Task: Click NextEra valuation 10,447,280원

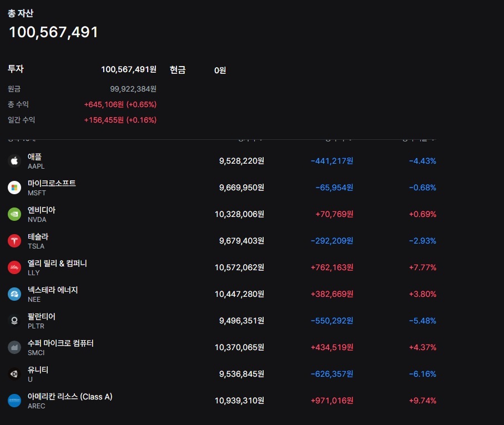Action: click(x=239, y=294)
